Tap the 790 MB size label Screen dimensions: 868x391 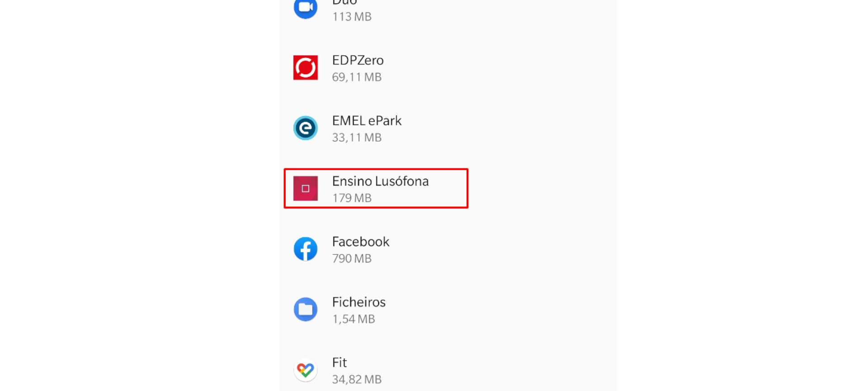(352, 258)
